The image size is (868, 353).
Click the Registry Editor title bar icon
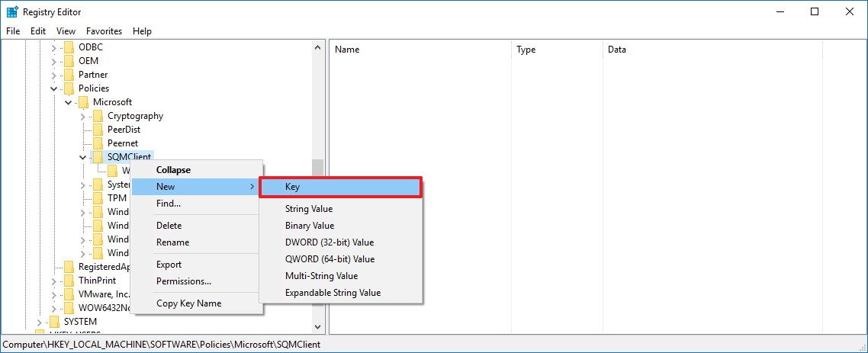click(x=12, y=11)
